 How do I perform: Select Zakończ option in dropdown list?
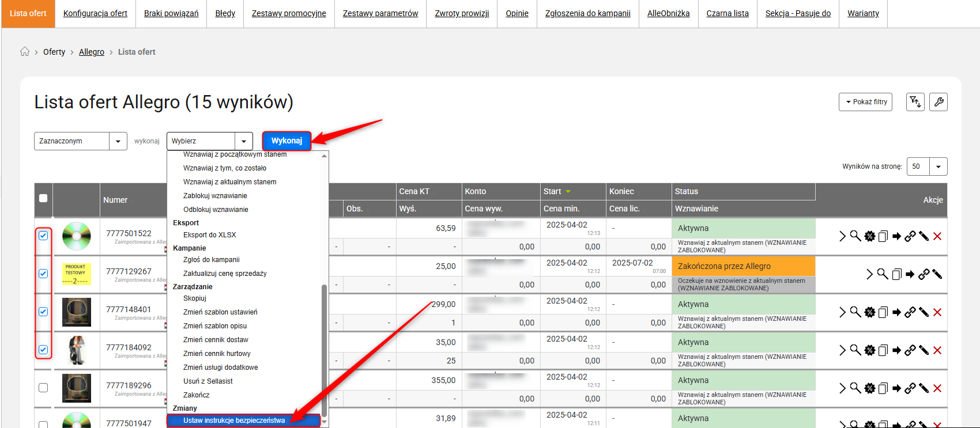197,395
